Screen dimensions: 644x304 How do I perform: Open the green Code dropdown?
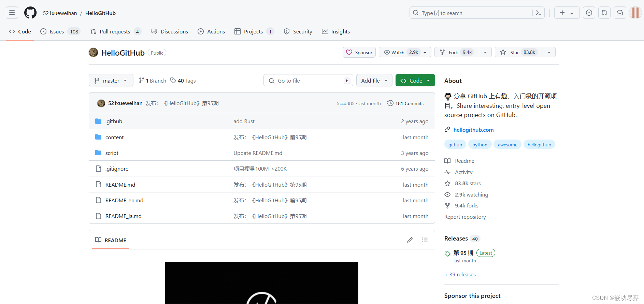pyautogui.click(x=415, y=81)
